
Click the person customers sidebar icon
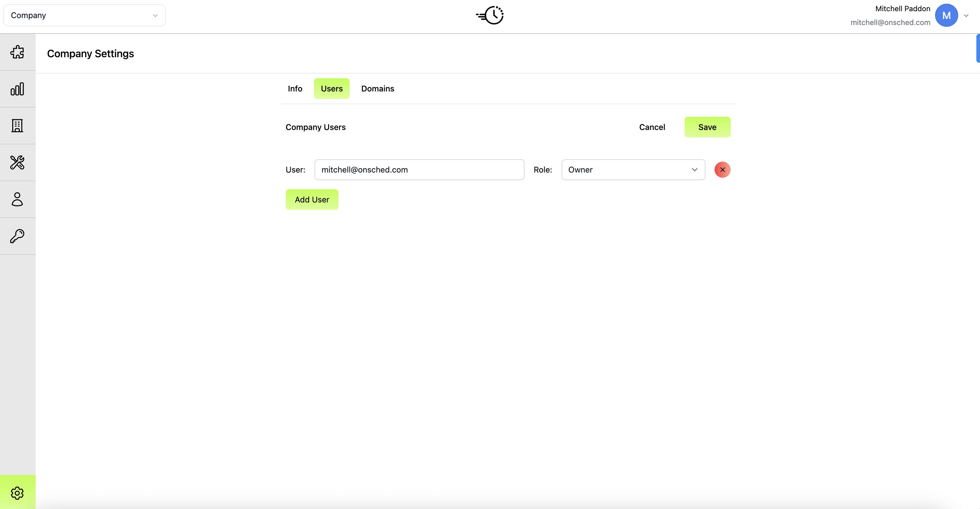coord(18,199)
